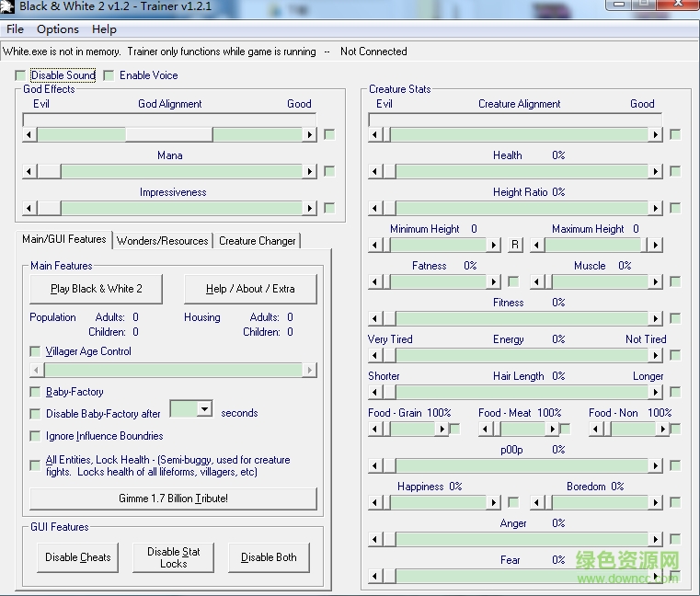
Task: Click the God Alignment slider thumb
Action: 169,134
